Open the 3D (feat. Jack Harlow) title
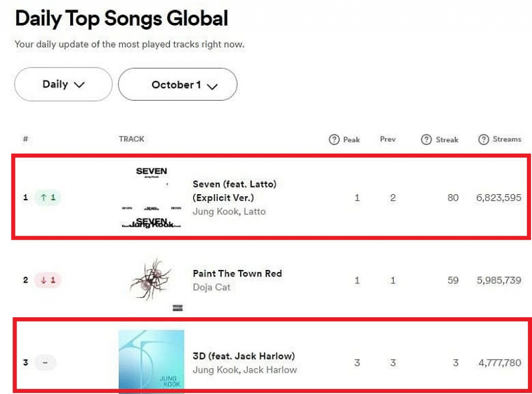The image size is (532, 394). point(244,356)
